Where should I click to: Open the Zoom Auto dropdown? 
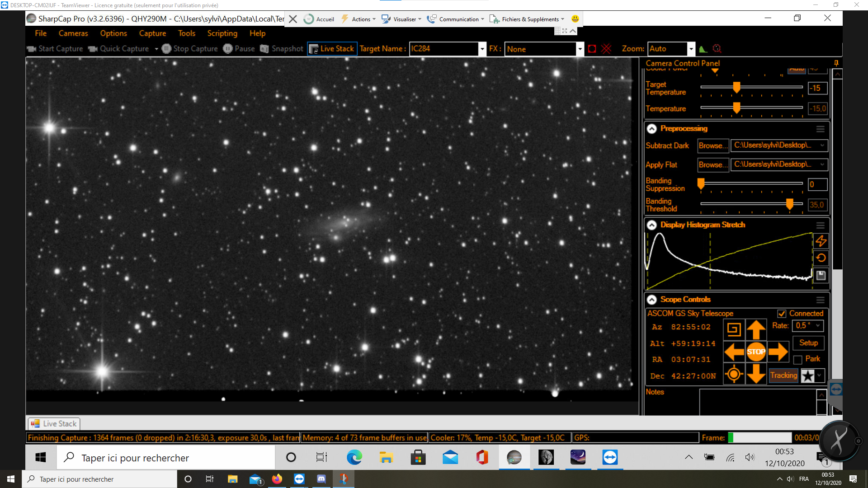(691, 49)
